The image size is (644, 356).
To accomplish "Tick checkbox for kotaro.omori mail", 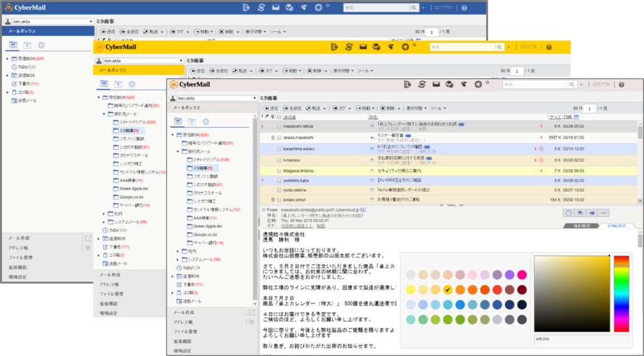I will [279, 200].
